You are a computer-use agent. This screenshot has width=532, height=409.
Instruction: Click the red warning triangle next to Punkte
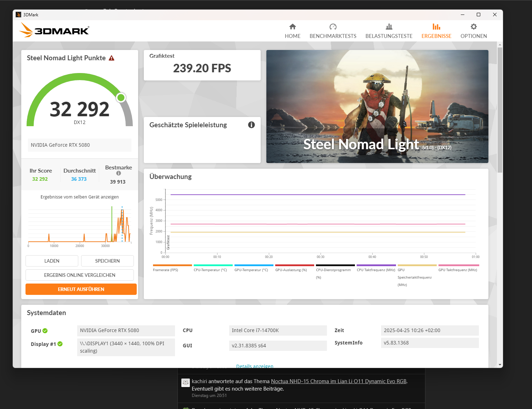[x=112, y=58]
